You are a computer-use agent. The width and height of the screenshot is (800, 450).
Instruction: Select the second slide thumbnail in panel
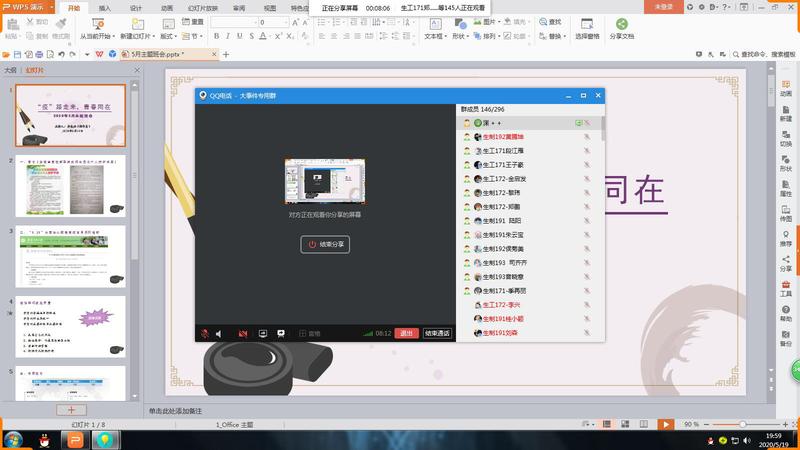[70, 185]
